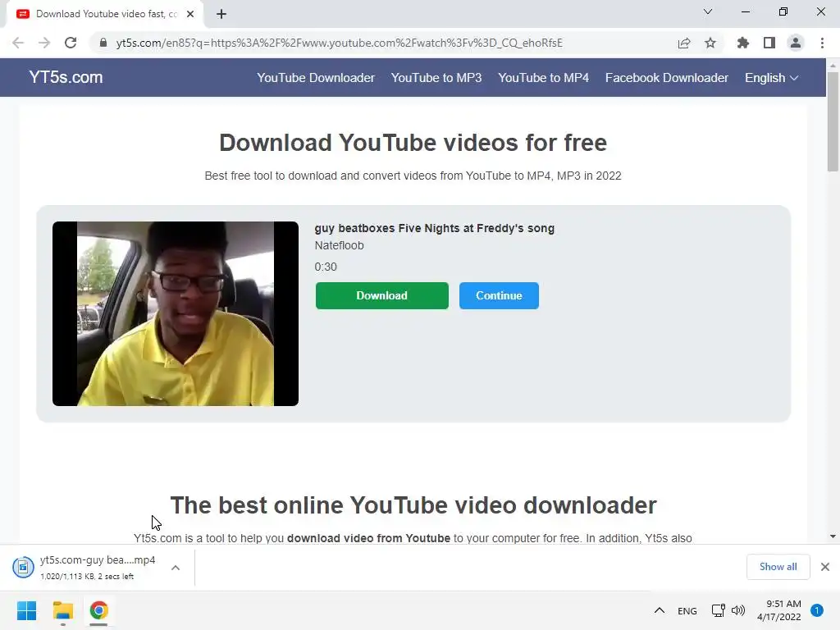840x630 pixels.
Task: Click the browser back arrow
Action: point(18,43)
